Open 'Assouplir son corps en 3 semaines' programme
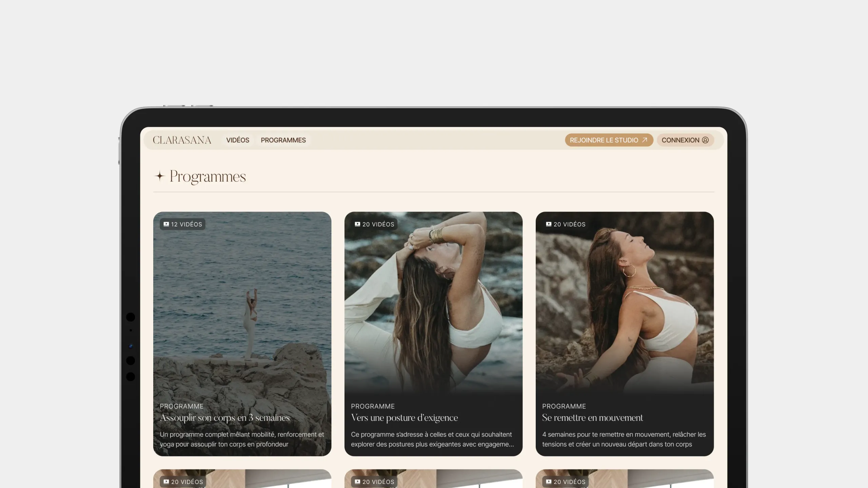This screenshot has height=488, width=868. click(225, 418)
